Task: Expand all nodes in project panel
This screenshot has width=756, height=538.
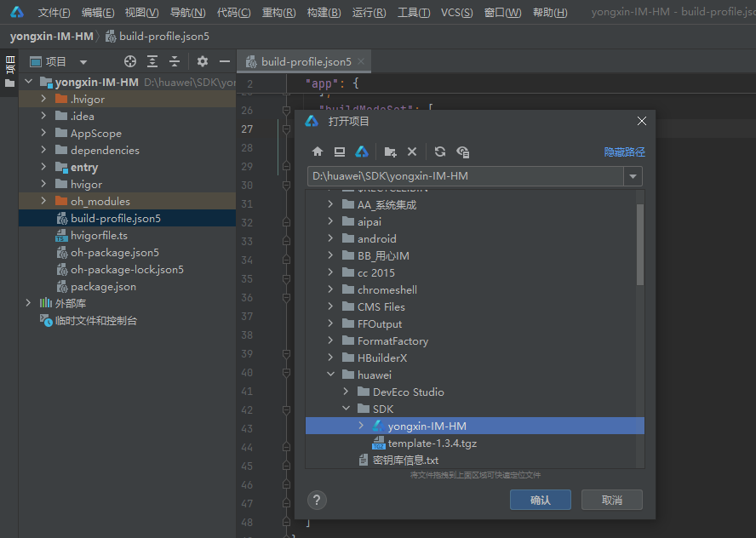Action: (152, 61)
